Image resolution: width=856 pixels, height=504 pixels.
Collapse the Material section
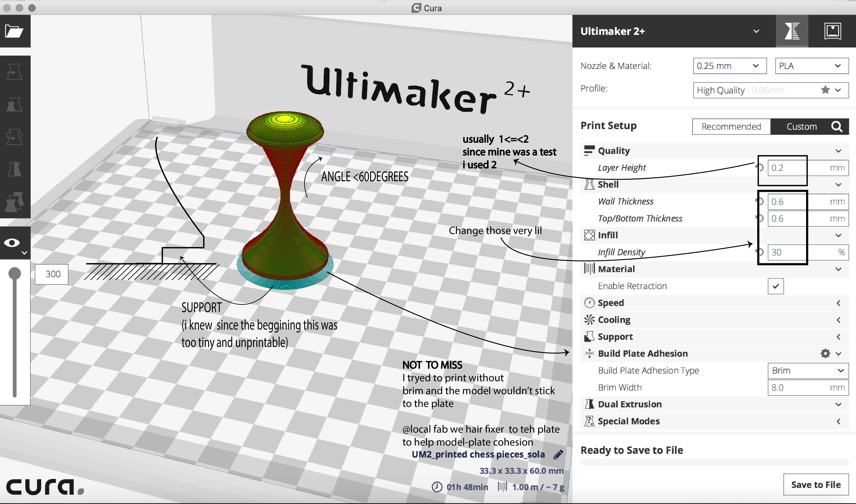click(x=838, y=269)
